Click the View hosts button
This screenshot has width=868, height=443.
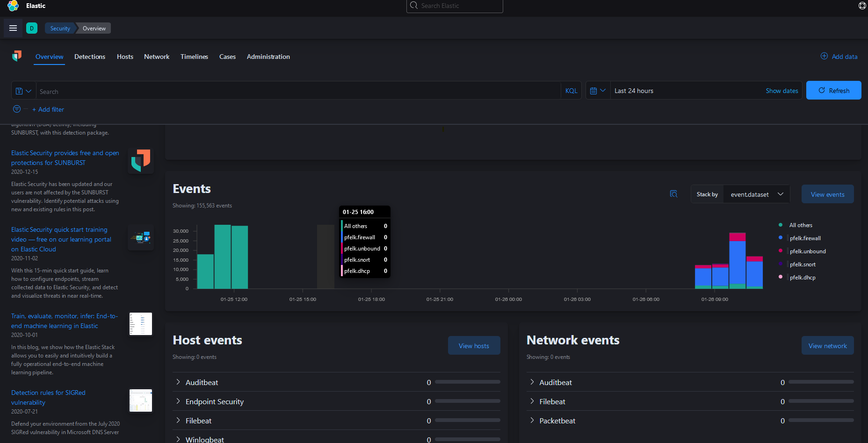[x=474, y=346]
